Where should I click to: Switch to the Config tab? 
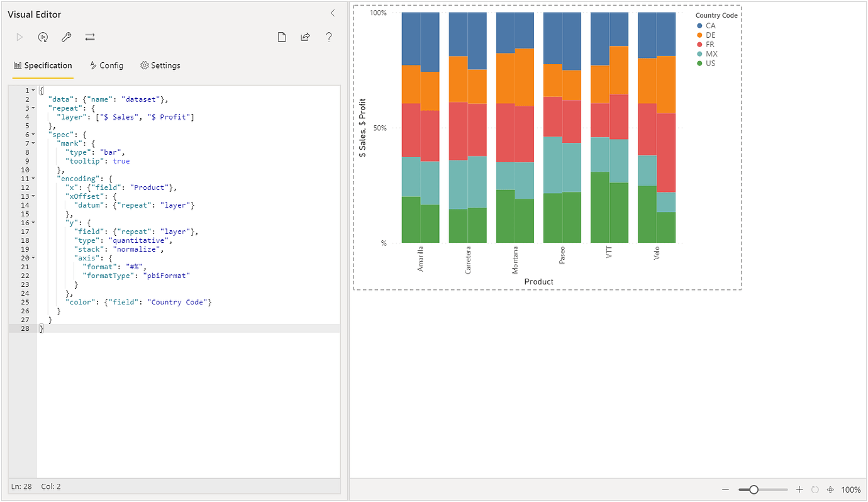tap(107, 65)
